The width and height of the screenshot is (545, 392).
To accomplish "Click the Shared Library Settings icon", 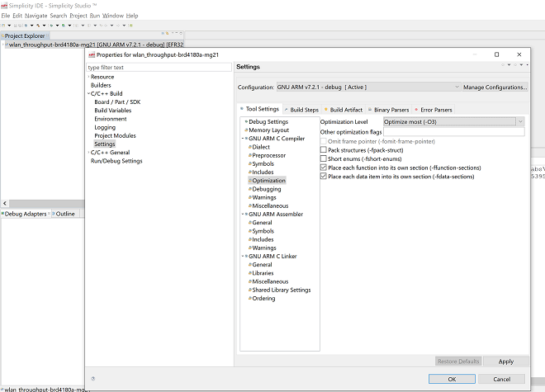I will coord(249,290).
